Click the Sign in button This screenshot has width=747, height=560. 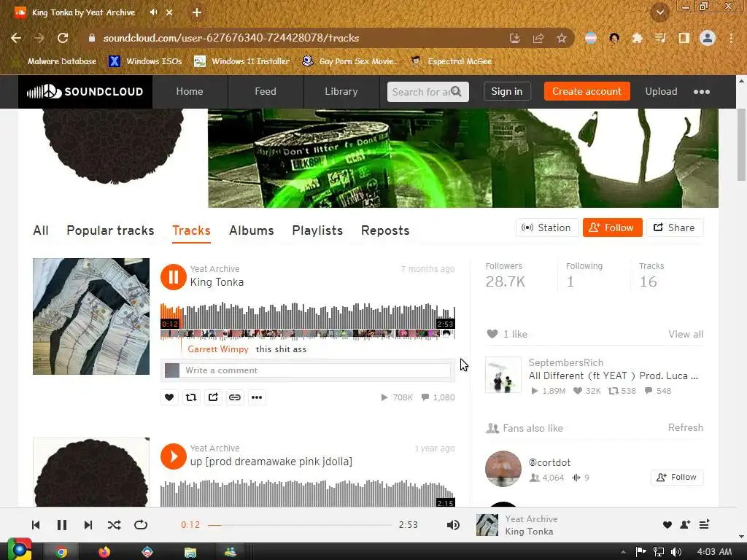point(507,91)
